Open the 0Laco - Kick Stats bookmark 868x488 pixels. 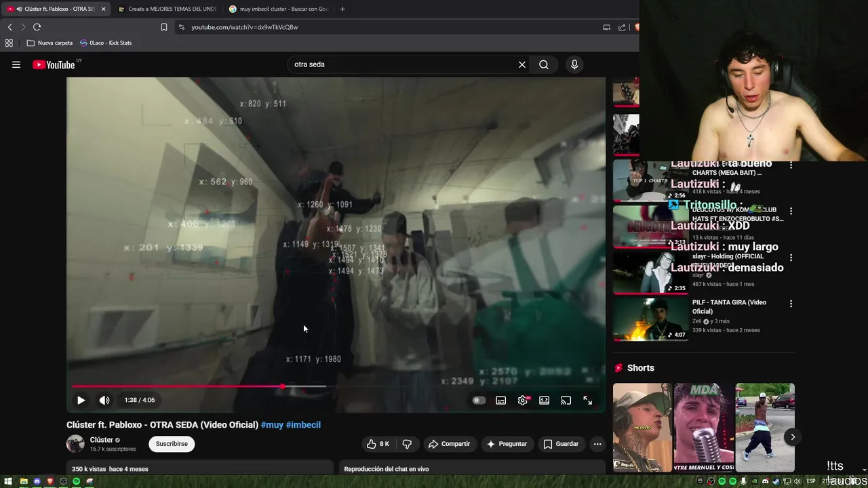(106, 43)
